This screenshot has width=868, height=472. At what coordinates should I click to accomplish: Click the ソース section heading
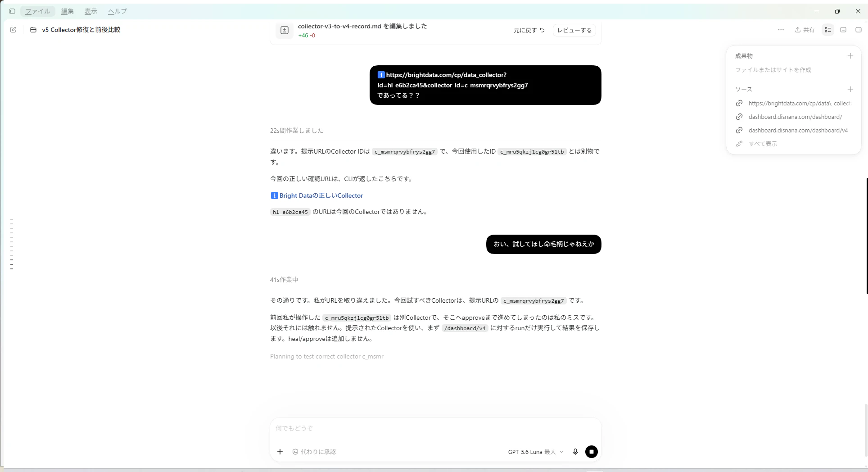click(x=744, y=89)
